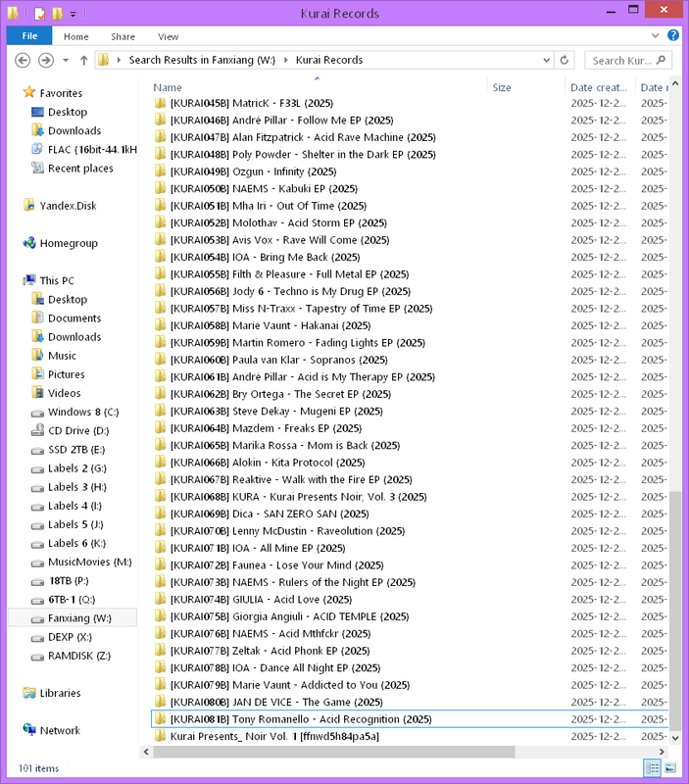Open Downloads under Favorites
This screenshot has width=689, height=784.
(74, 130)
